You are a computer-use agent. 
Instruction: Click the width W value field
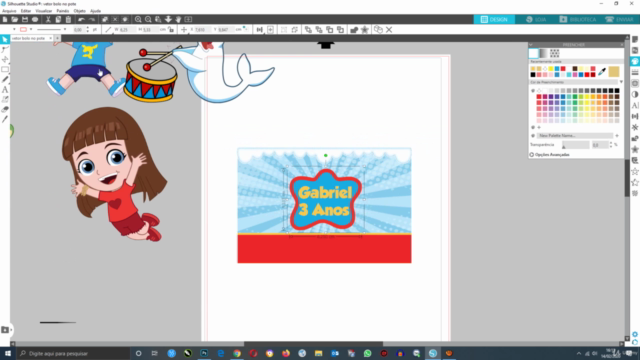128,30
